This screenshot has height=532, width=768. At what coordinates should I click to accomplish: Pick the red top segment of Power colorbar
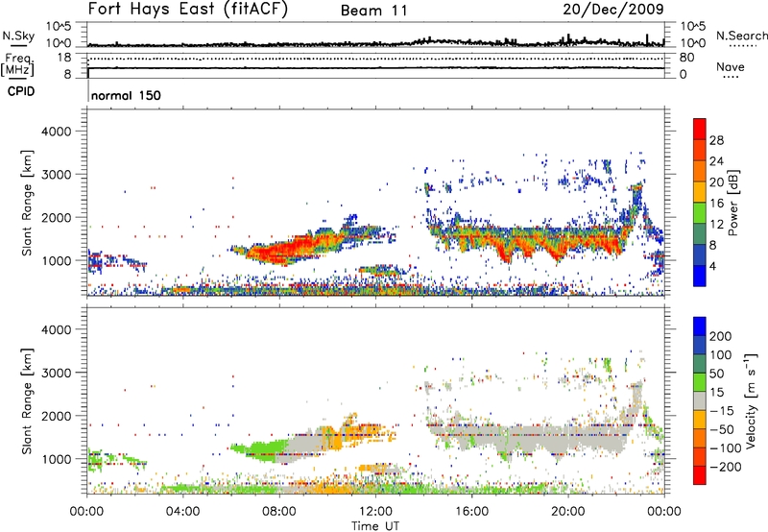point(700,130)
